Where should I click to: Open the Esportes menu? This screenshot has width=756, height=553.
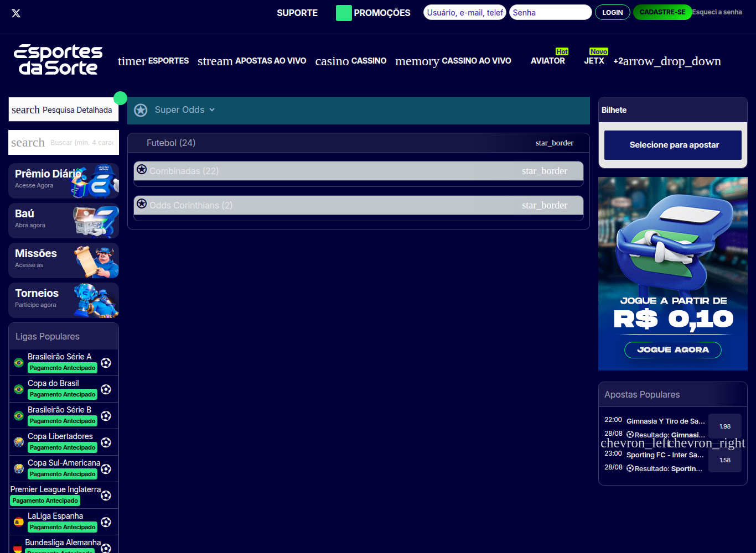(x=153, y=61)
